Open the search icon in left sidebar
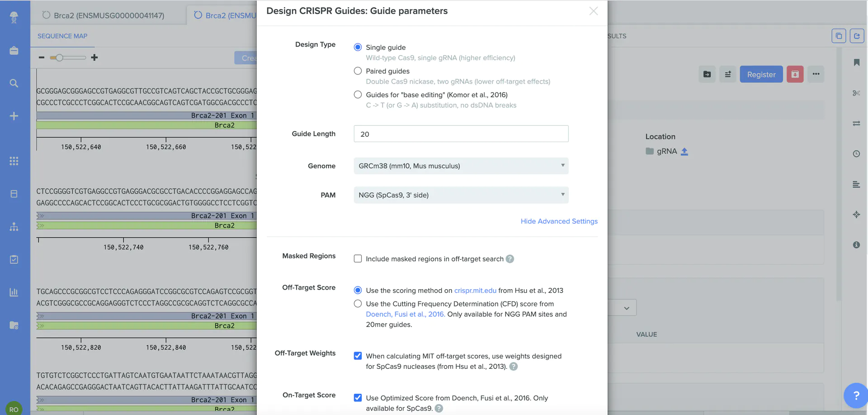This screenshot has height=415, width=868. coord(14,83)
